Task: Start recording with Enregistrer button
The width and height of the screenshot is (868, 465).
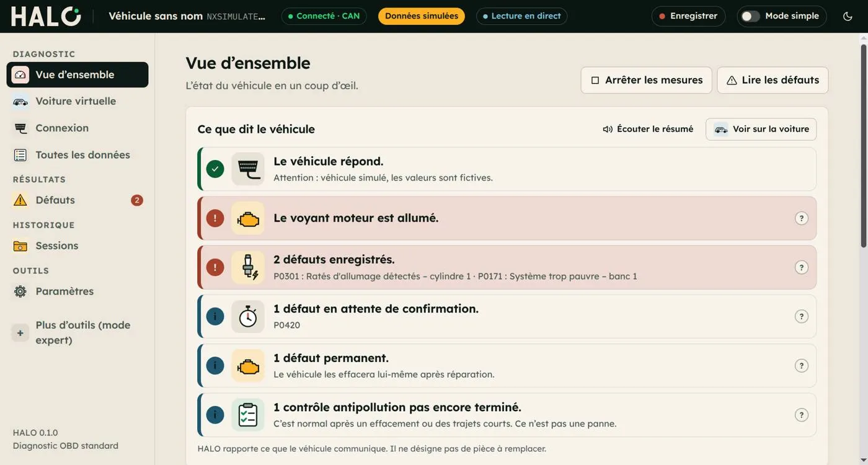Action: point(688,16)
